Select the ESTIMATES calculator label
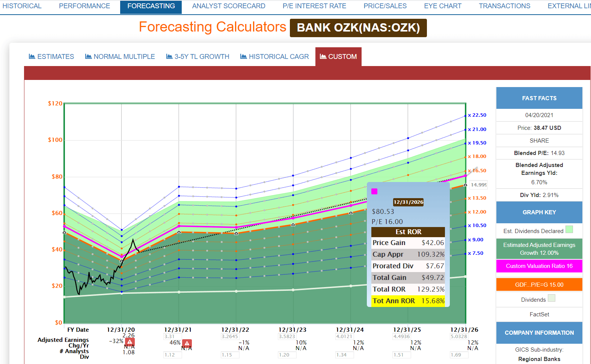Image resolution: width=591 pixels, height=364 pixels. pyautogui.click(x=56, y=57)
